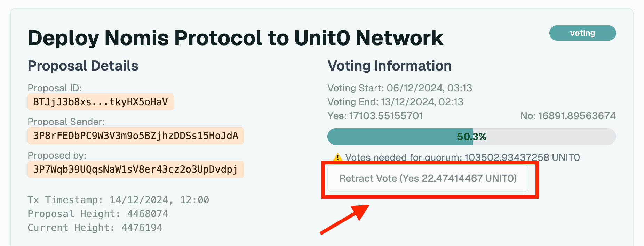Screen dimensions: 644x246
Task: Click the Votes needed for quorum text
Action: click(x=462, y=157)
